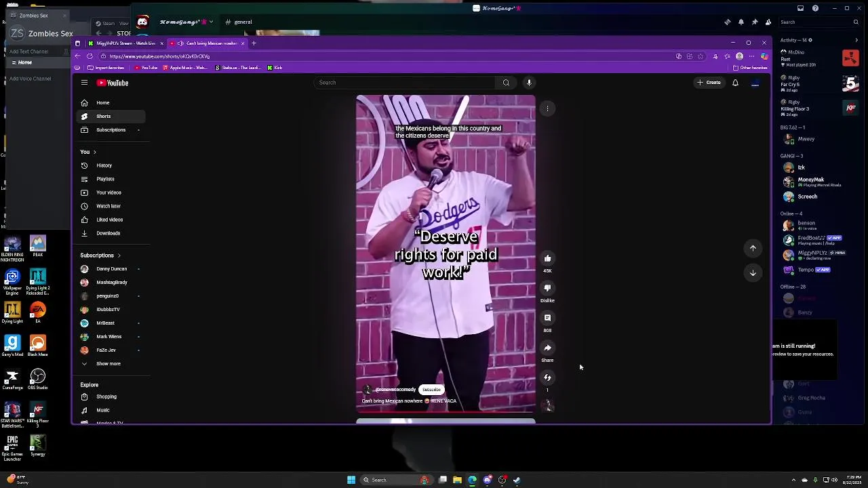Expand Show more under subscriptions

click(109, 364)
